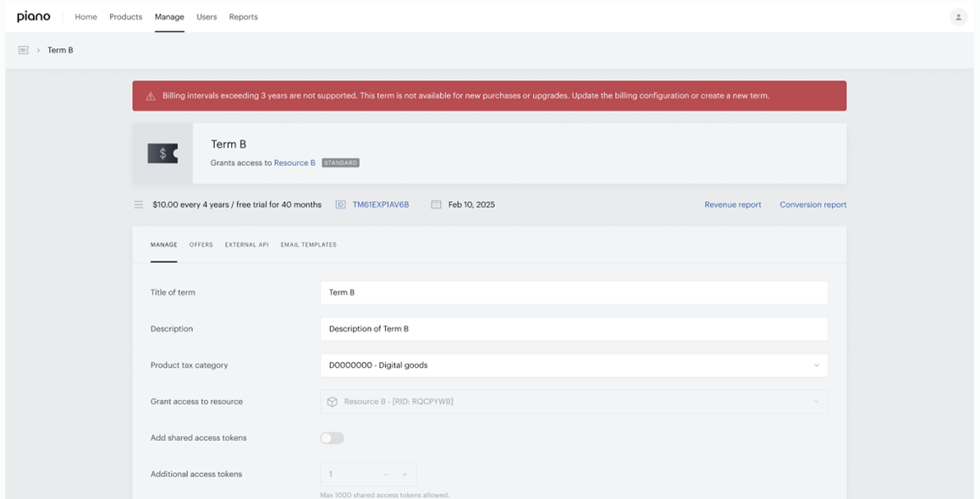Open the Grant access to resource dropdown
This screenshot has width=980, height=499.
pos(574,402)
